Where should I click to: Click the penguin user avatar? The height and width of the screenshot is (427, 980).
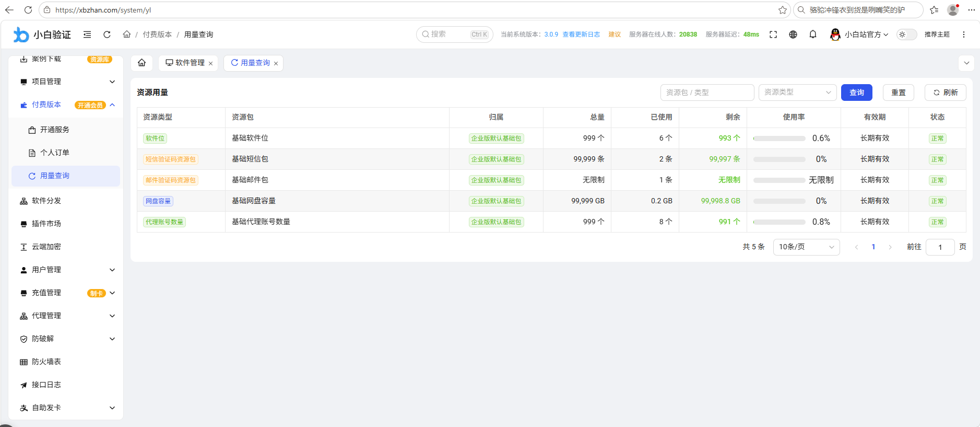[835, 34]
